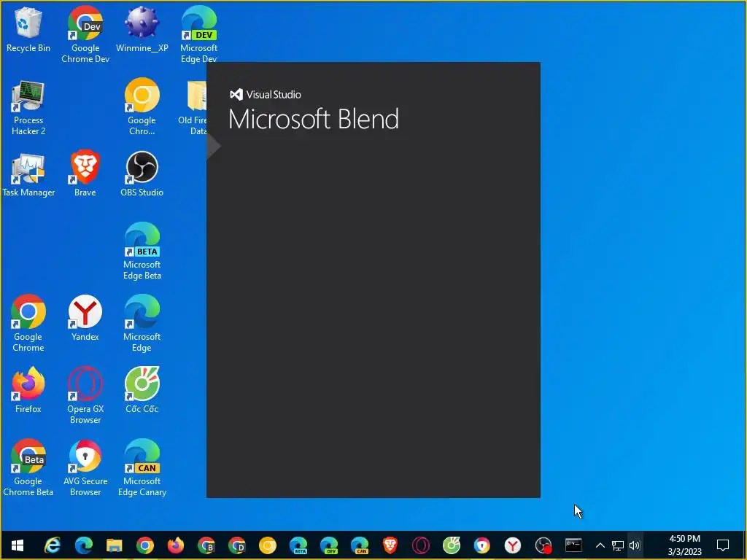Select the Brave desktop shortcut
Screen dimensions: 747x560
85,174
